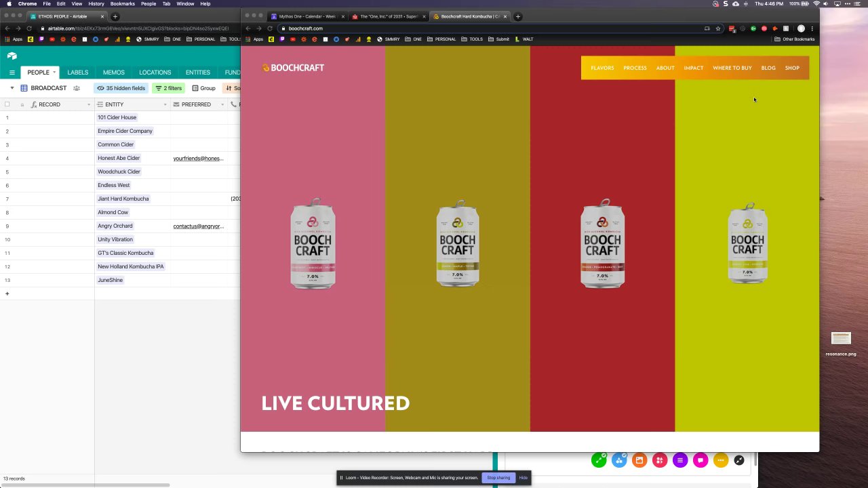Switch to Mythos One Calendar tab
The width and height of the screenshot is (868, 488).
tap(307, 16)
